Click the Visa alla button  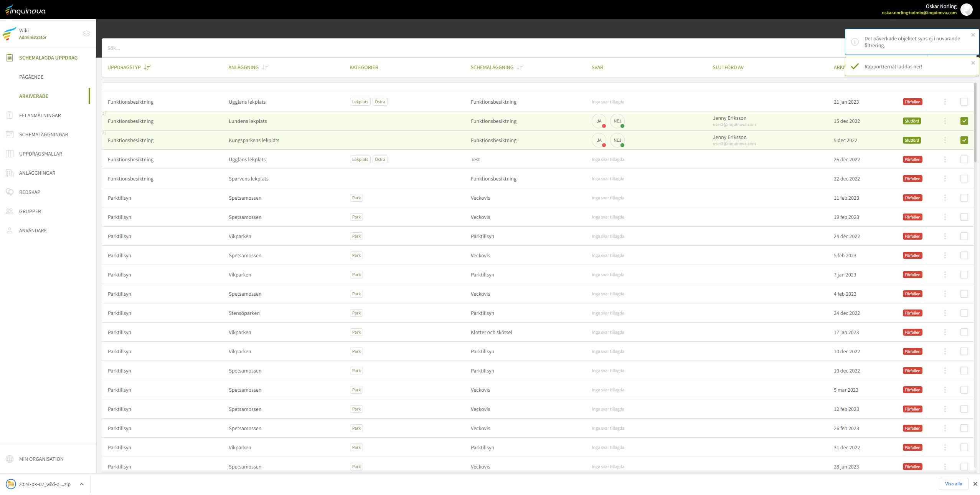pos(953,484)
